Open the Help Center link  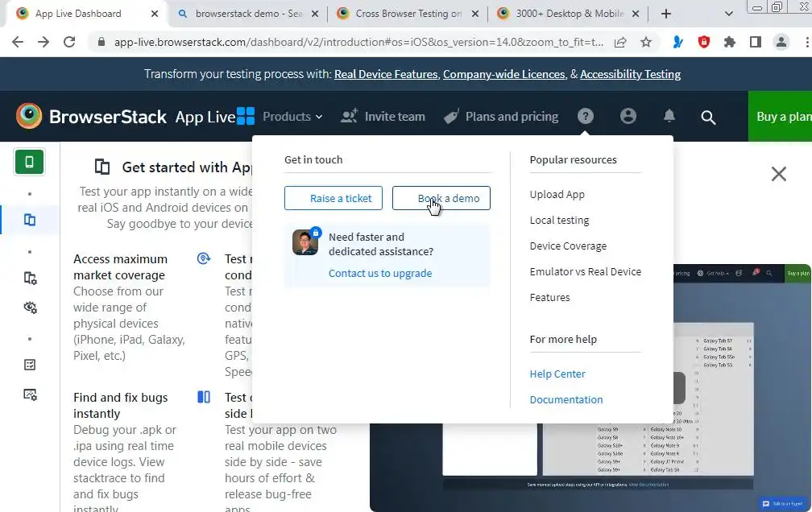pyautogui.click(x=557, y=374)
